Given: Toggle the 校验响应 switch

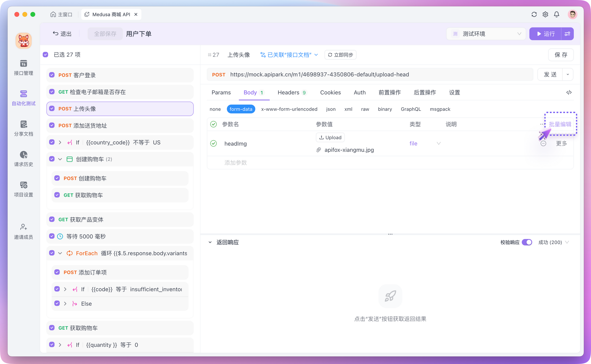Looking at the screenshot, I should 527,242.
